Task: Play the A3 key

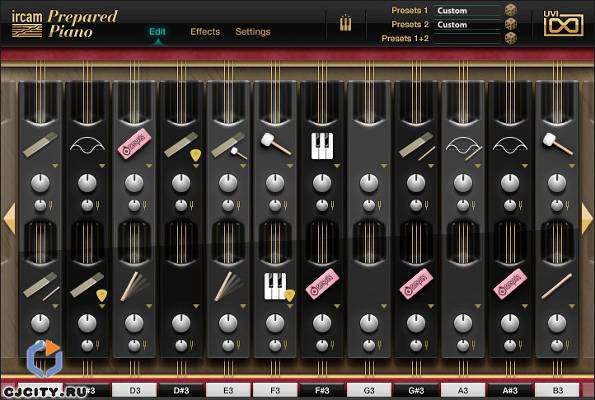Action: point(463,391)
